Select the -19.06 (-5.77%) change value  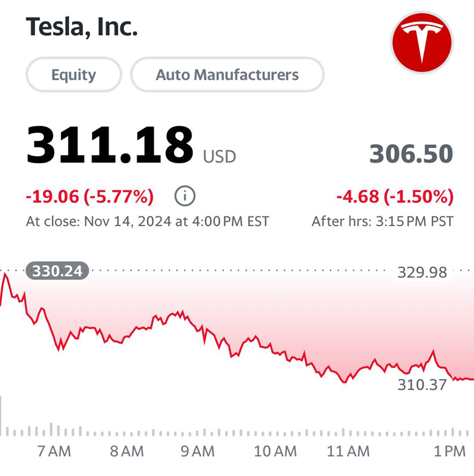click(90, 196)
